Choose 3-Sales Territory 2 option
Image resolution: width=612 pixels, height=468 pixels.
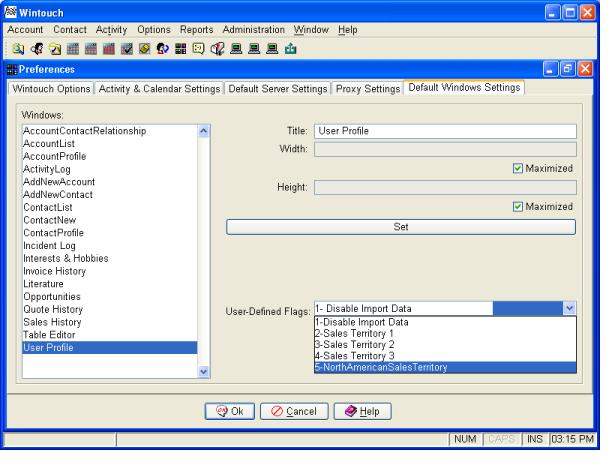[x=445, y=345]
